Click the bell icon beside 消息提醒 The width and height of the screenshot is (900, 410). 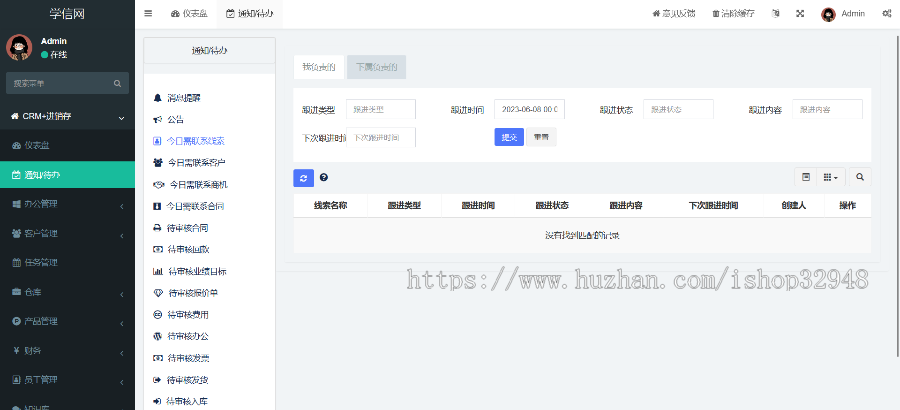157,98
